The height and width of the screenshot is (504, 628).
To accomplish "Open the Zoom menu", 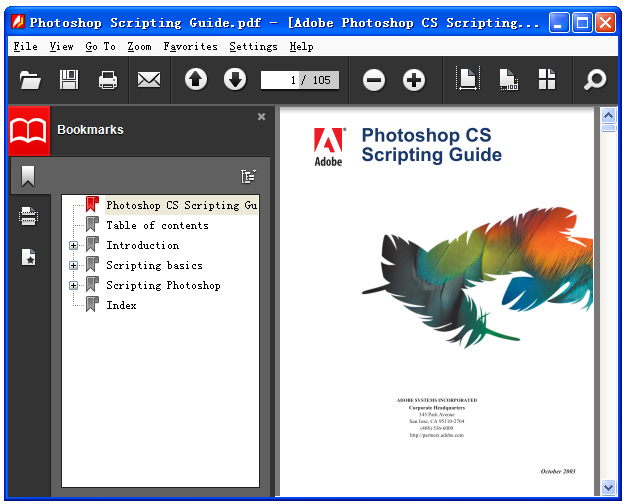I will point(139,46).
